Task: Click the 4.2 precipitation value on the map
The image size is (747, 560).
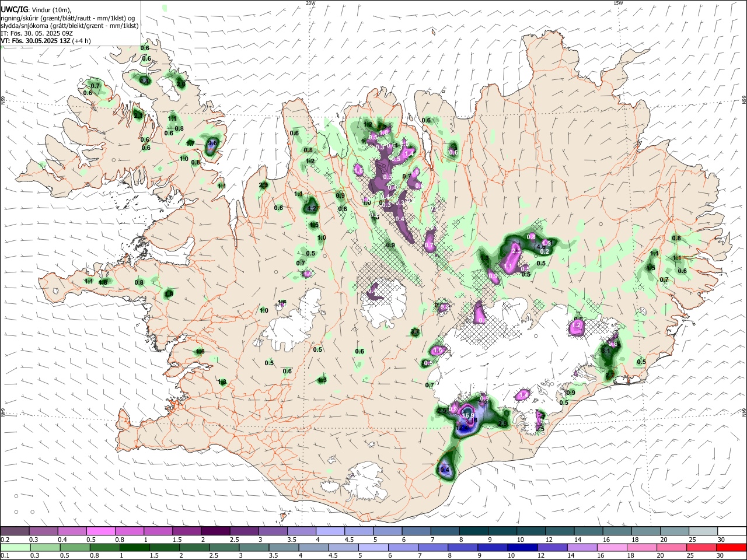Action: tap(312, 208)
